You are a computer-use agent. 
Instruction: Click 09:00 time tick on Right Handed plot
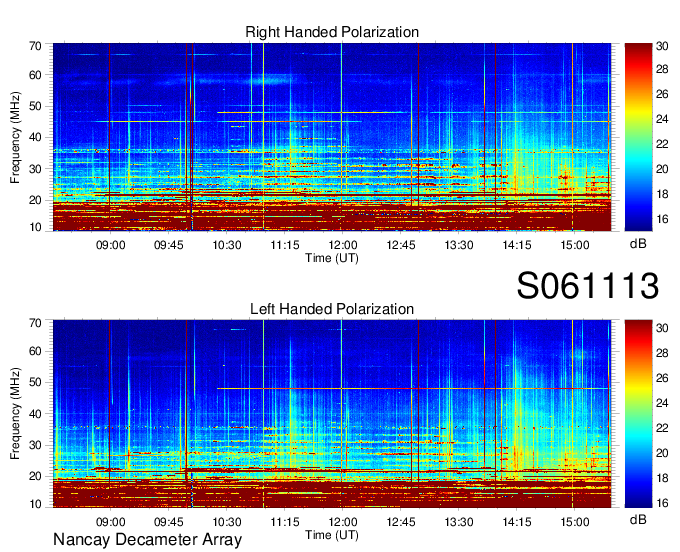[x=111, y=245]
